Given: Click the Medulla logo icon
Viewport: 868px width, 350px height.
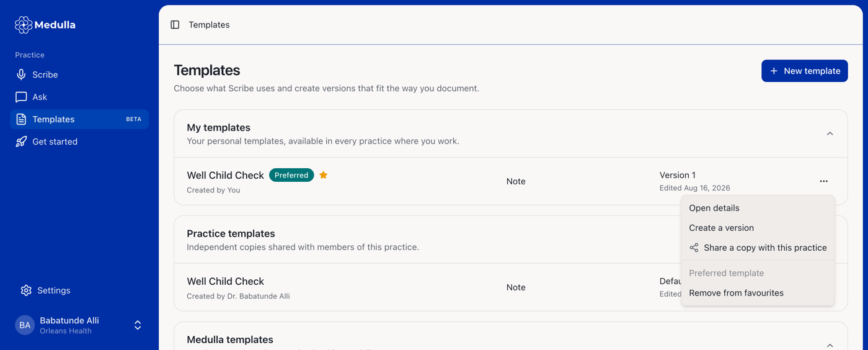Looking at the screenshot, I should (x=24, y=25).
